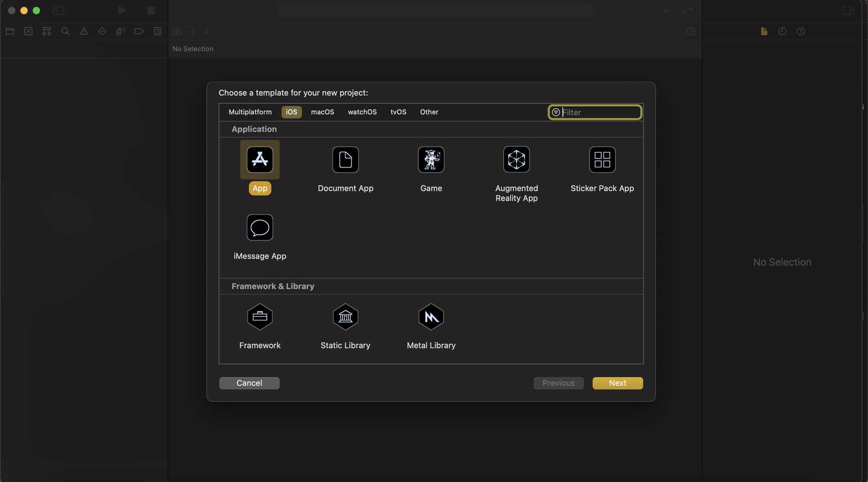Click the Run play button
Viewport: 868px width, 482px height.
click(122, 11)
